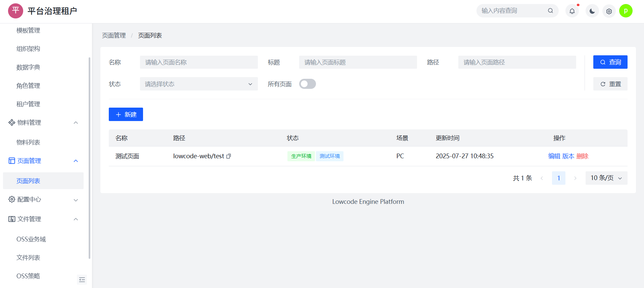The width and height of the screenshot is (644, 288).
Task: Open OSS业务域 in the sidebar
Action: [31, 239]
